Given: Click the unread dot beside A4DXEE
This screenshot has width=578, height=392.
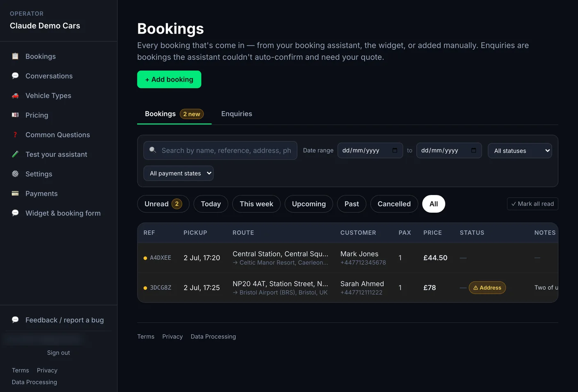Looking at the screenshot, I should 145,258.
